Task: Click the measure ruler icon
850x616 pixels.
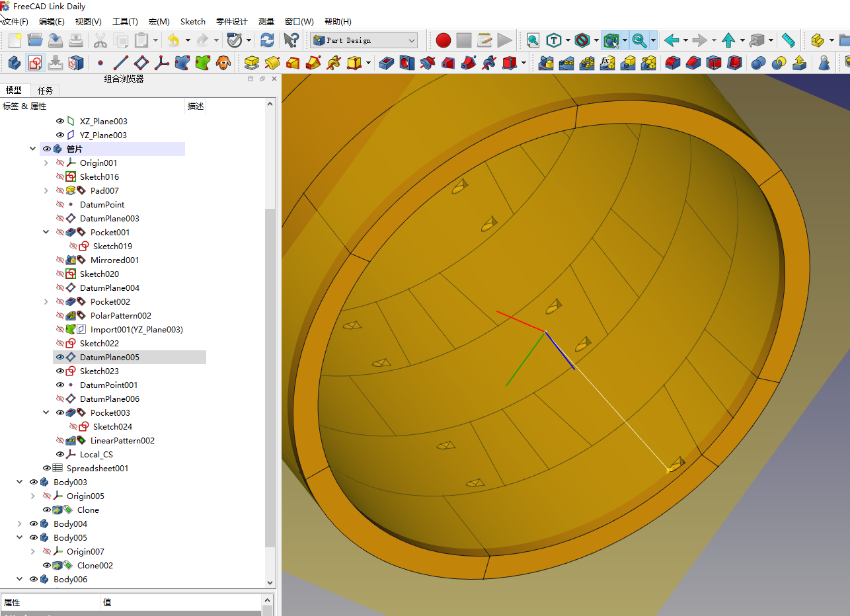Action: 788,40
